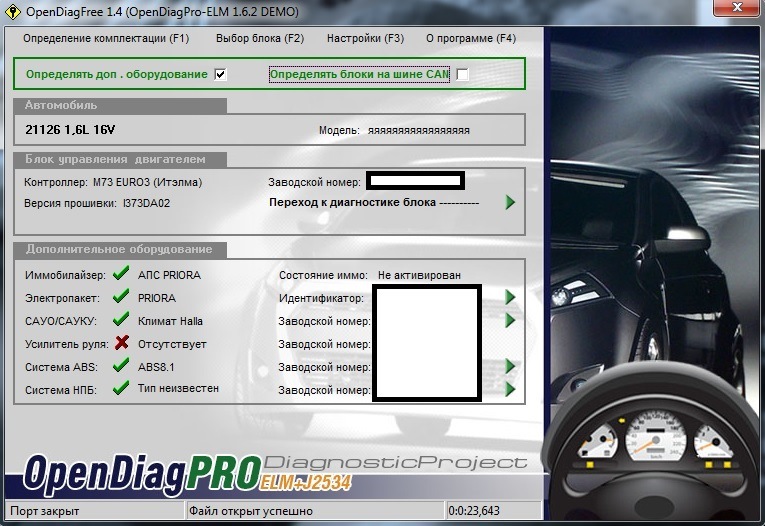Click the Модель value text
The height and width of the screenshot is (526, 765).
[419, 131]
